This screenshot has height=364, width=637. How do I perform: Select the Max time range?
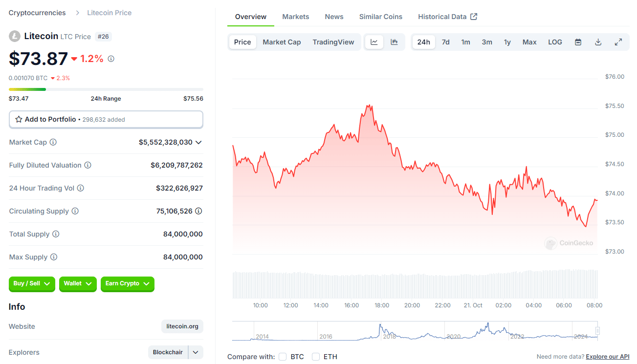coord(529,42)
